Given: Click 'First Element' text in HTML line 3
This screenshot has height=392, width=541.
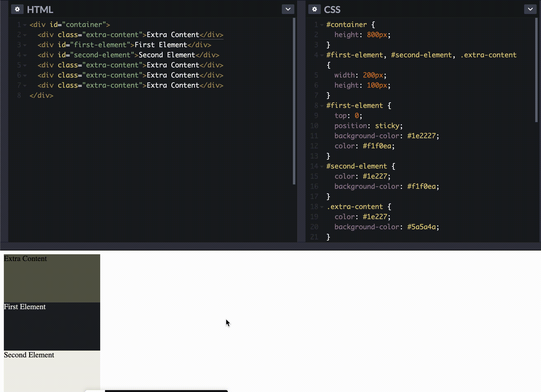Looking at the screenshot, I should pos(161,45).
